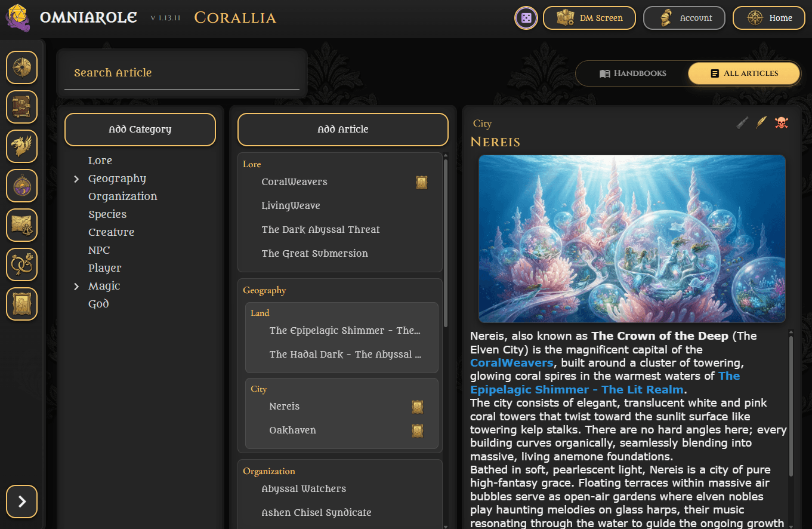This screenshot has width=812, height=529.
Task: Select the Magic category
Action: 104,286
